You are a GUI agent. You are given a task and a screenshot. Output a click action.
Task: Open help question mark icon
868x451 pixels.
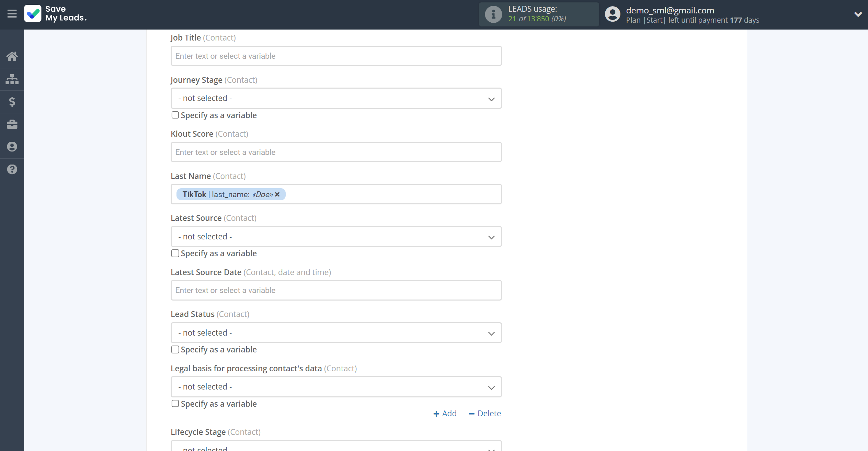tap(12, 169)
